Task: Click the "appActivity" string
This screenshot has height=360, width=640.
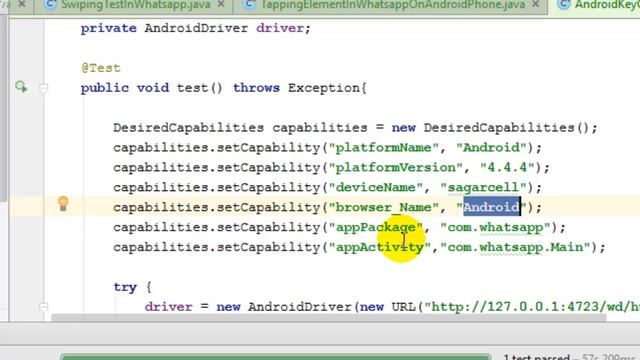Action: 380,247
